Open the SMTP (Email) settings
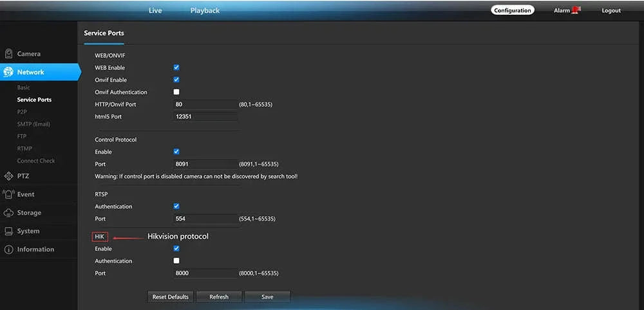Image resolution: width=644 pixels, height=310 pixels. tap(33, 124)
